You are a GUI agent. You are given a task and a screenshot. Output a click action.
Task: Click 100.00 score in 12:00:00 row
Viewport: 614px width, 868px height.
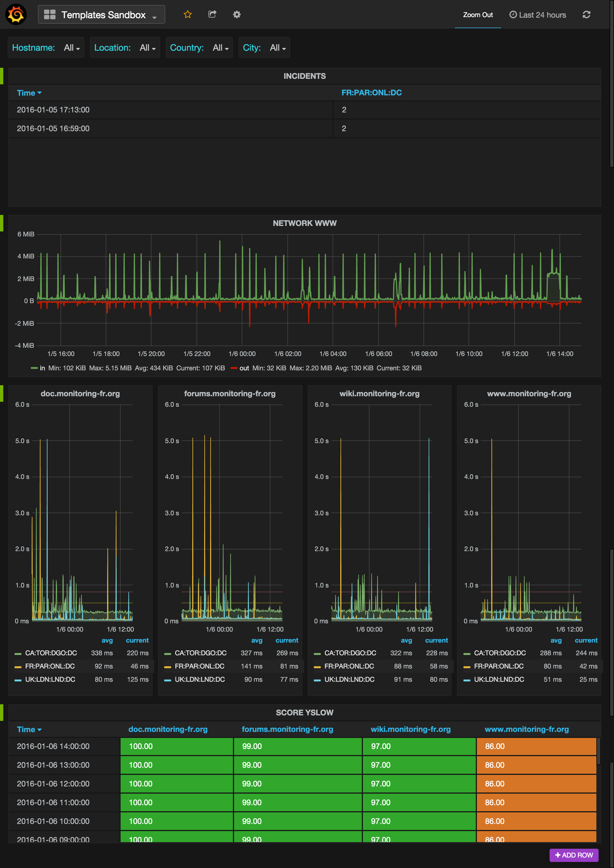click(x=176, y=784)
